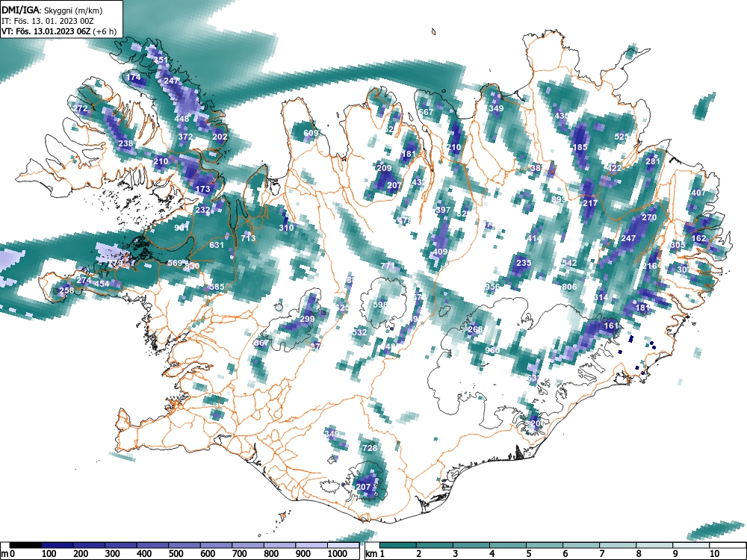The image size is (747, 560).
Task: Click the visibility value 173
Action: (x=203, y=189)
